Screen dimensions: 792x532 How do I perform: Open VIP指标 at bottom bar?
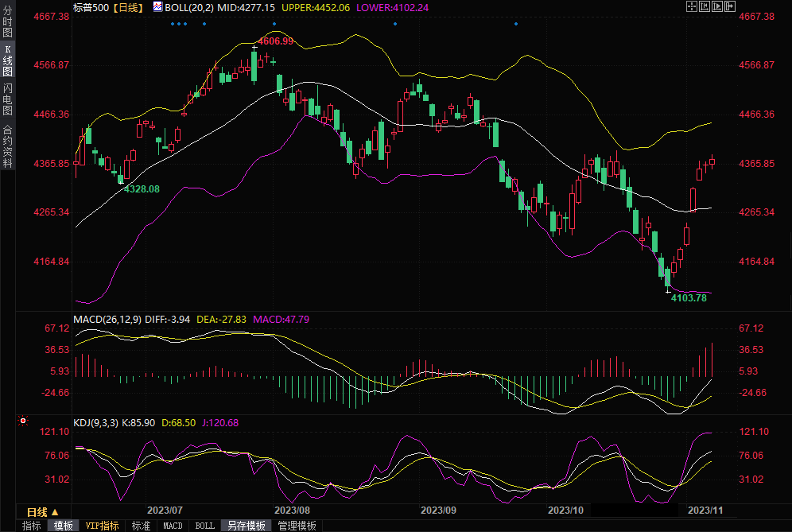tap(102, 526)
